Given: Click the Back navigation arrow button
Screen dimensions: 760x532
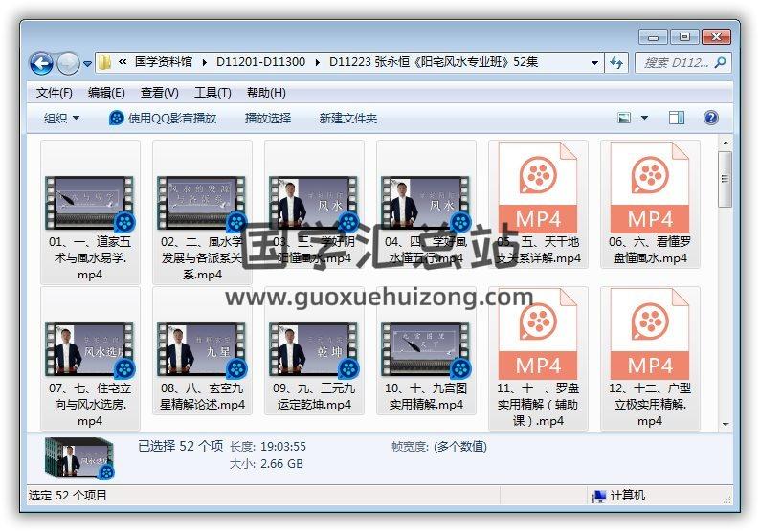Looking at the screenshot, I should [41, 63].
